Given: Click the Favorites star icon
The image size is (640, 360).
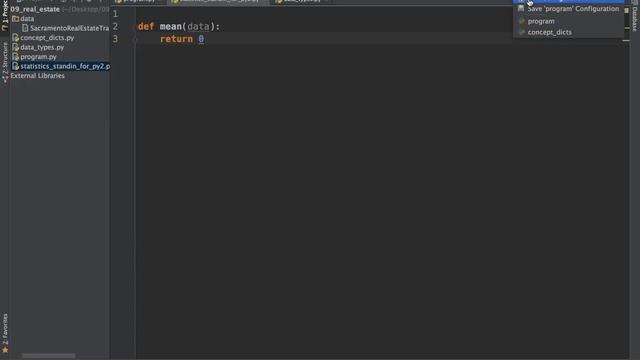Looking at the screenshot, I should [x=5, y=350].
